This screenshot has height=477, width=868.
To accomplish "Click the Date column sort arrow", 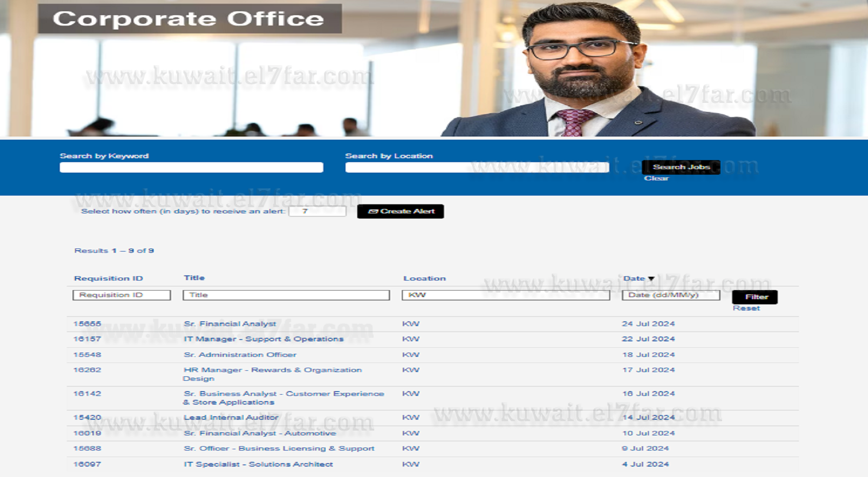I will [651, 279].
